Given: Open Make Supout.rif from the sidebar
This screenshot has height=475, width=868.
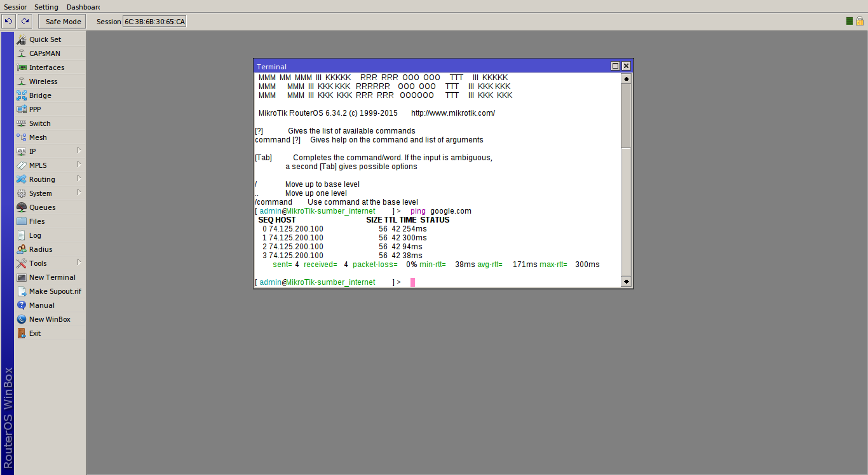Looking at the screenshot, I should pyautogui.click(x=50, y=291).
